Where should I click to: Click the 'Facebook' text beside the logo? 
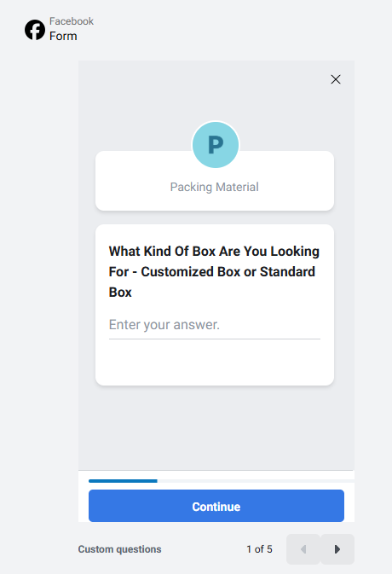pos(72,21)
